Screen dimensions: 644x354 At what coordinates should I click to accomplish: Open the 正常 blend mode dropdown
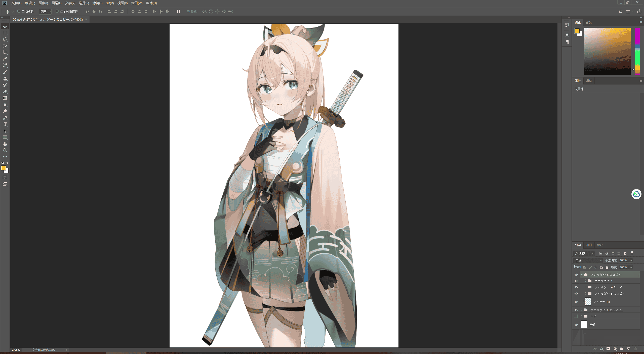pyautogui.click(x=588, y=260)
